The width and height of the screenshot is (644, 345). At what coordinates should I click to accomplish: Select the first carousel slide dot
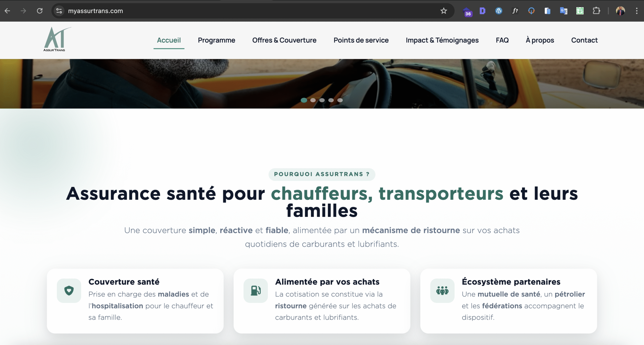click(304, 100)
